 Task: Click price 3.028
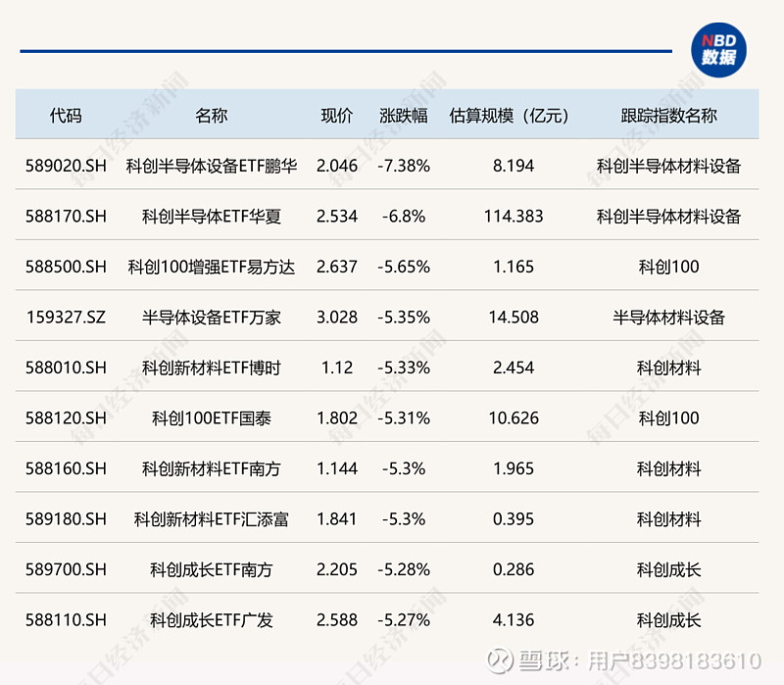(337, 317)
